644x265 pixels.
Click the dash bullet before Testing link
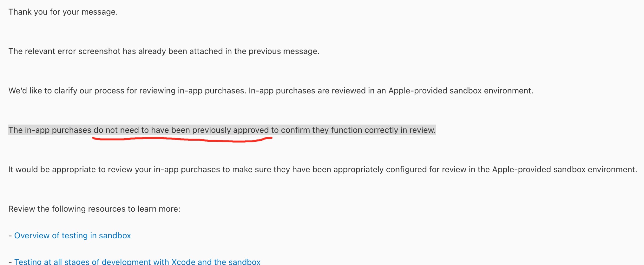coord(10,262)
